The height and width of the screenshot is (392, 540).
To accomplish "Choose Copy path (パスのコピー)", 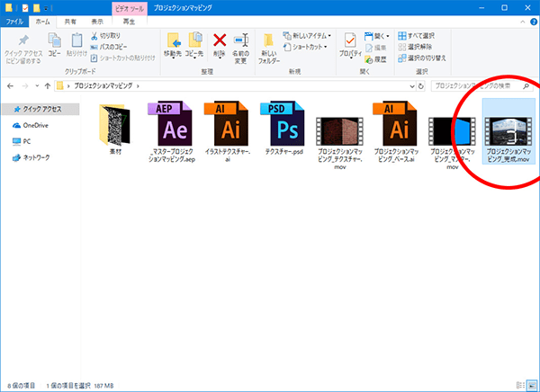I will (109, 47).
